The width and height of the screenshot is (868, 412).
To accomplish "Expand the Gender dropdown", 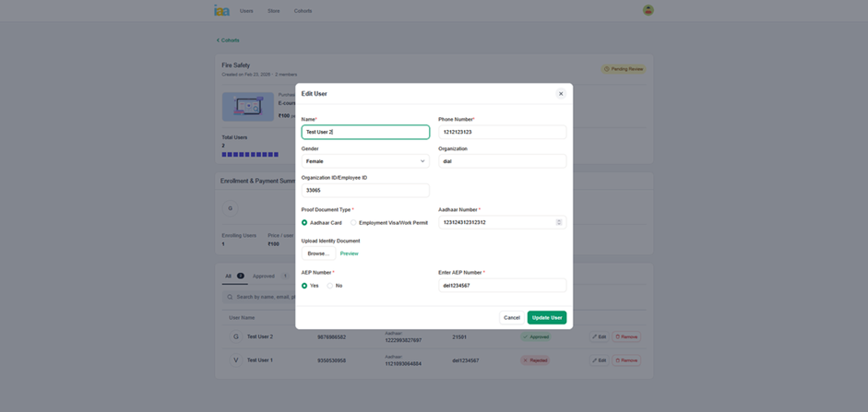I will point(365,161).
